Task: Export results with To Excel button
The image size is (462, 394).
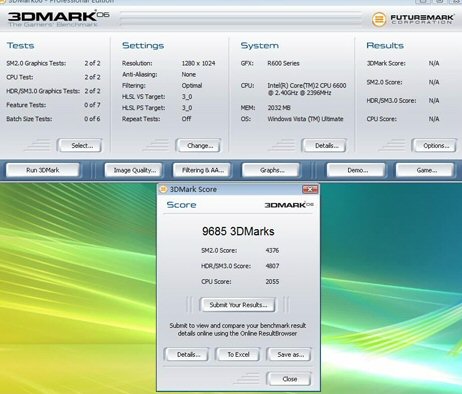Action: point(238,355)
